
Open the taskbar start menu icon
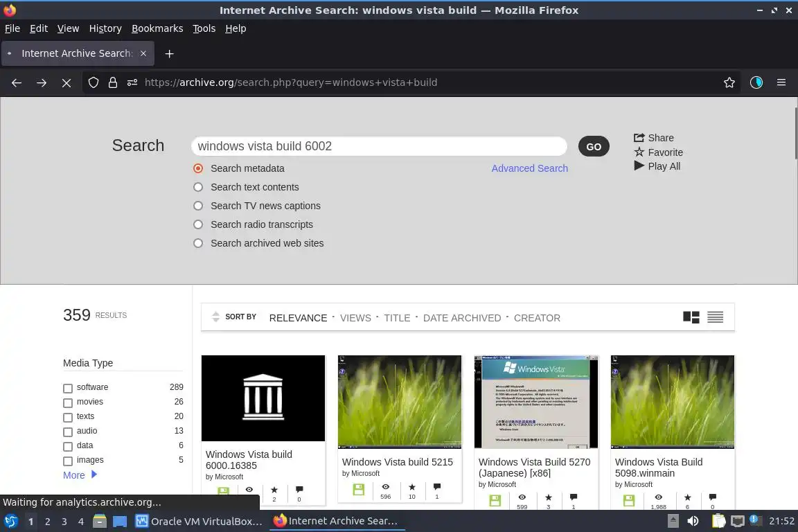(x=10, y=522)
